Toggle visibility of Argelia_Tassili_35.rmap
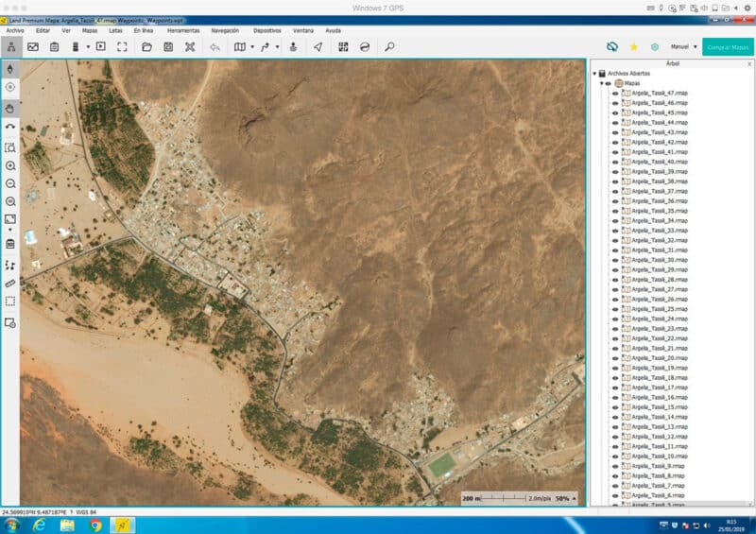 [x=615, y=211]
